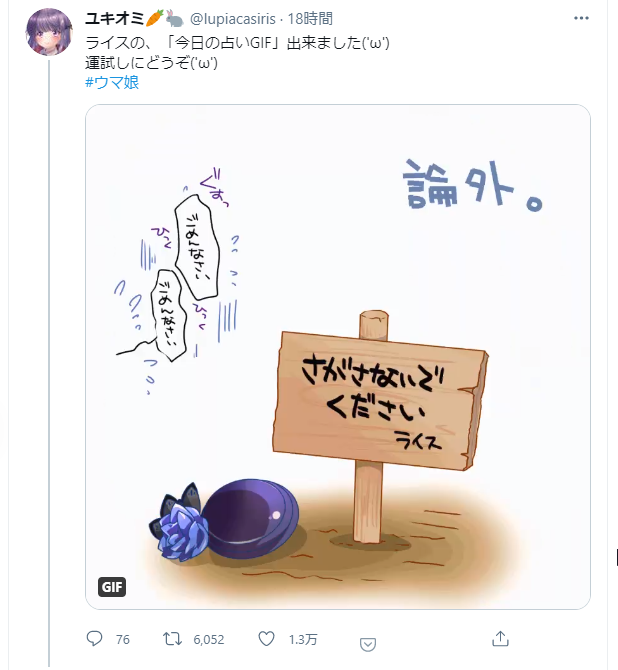This screenshot has height=670, width=618.
Task: Open the reply icon under the tweet
Action: point(94,639)
